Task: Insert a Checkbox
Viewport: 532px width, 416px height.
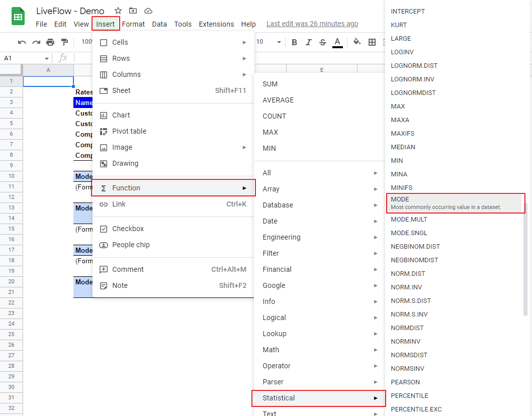Action: [x=173, y=229]
